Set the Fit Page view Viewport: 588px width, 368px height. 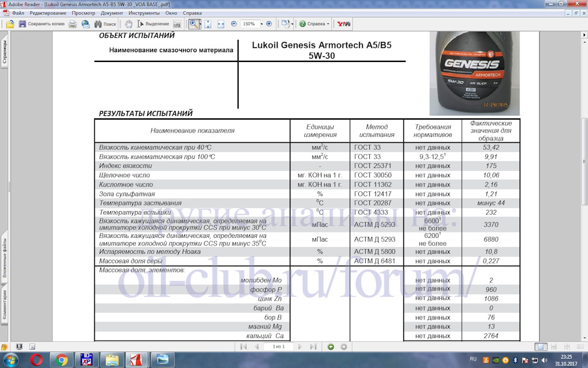(x=208, y=24)
